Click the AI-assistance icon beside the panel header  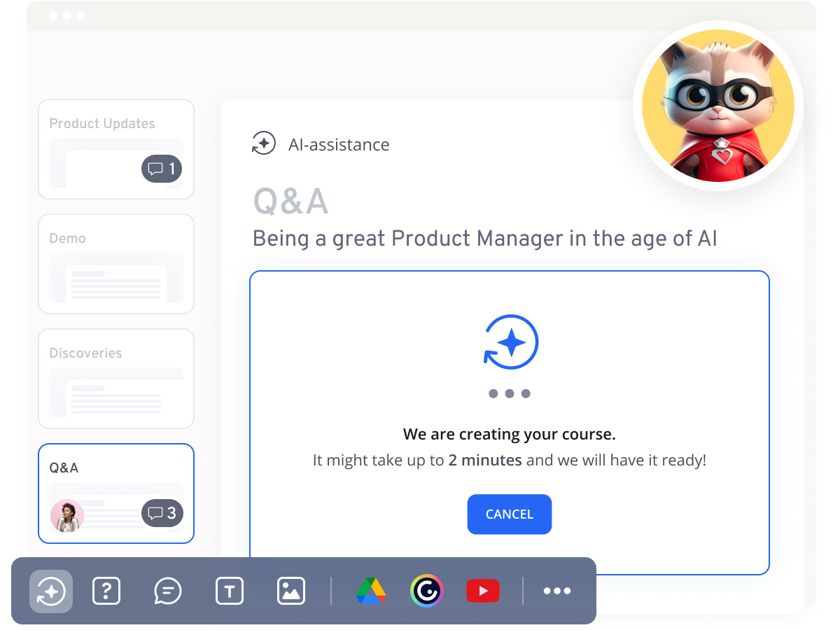[264, 143]
